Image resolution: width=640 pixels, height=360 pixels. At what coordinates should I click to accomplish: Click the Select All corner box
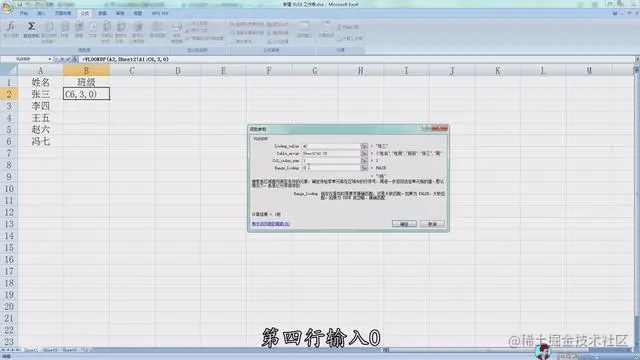click(9, 70)
